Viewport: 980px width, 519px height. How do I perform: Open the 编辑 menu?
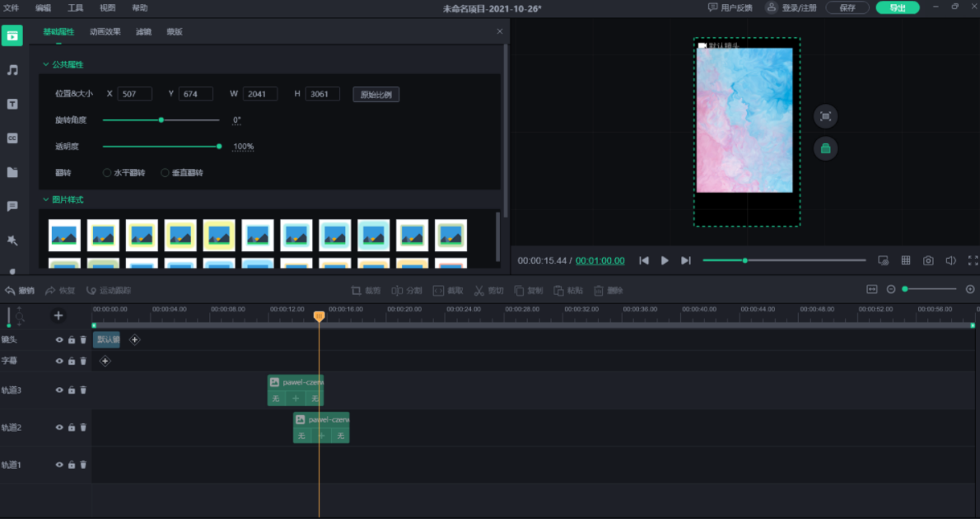tap(43, 8)
